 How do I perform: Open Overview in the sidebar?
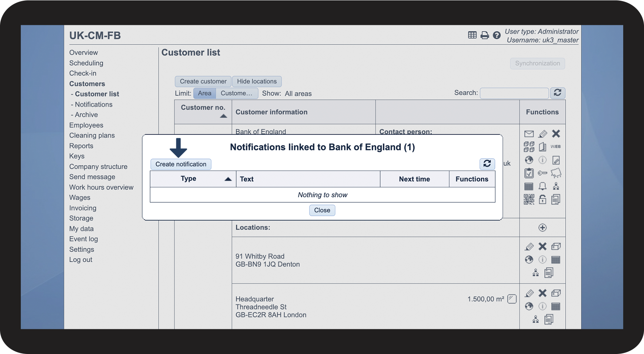83,52
